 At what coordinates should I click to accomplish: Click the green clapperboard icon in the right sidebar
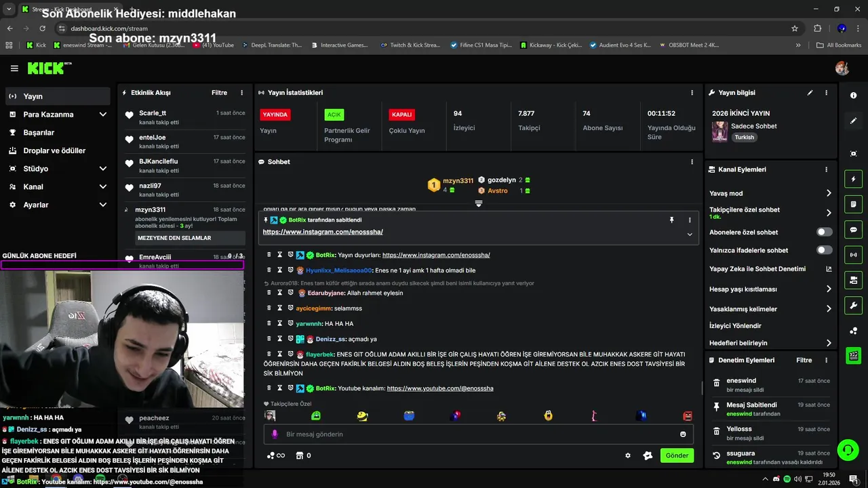853,355
